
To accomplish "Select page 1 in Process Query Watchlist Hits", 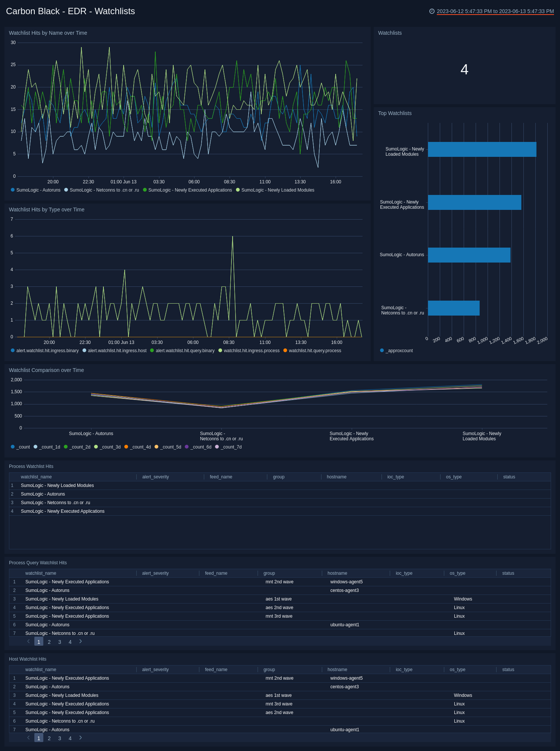I will click(x=39, y=642).
